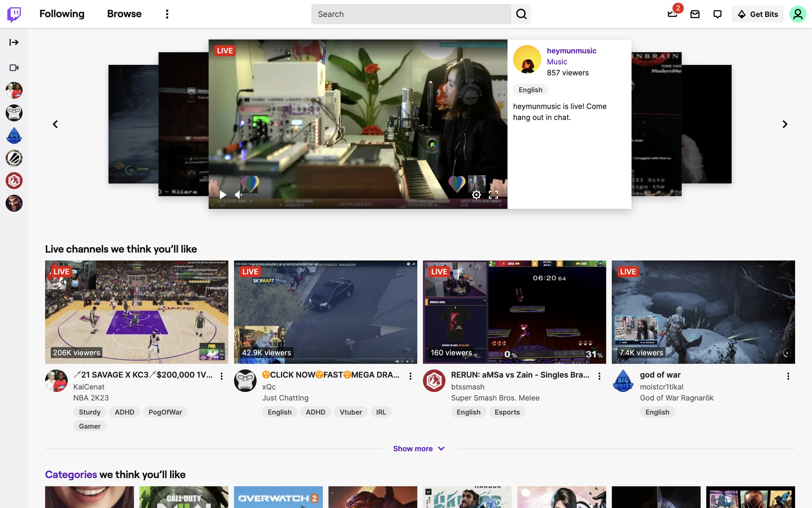This screenshot has width=812, height=508.
Task: Open featured stream settings gear
Action: 476,195
